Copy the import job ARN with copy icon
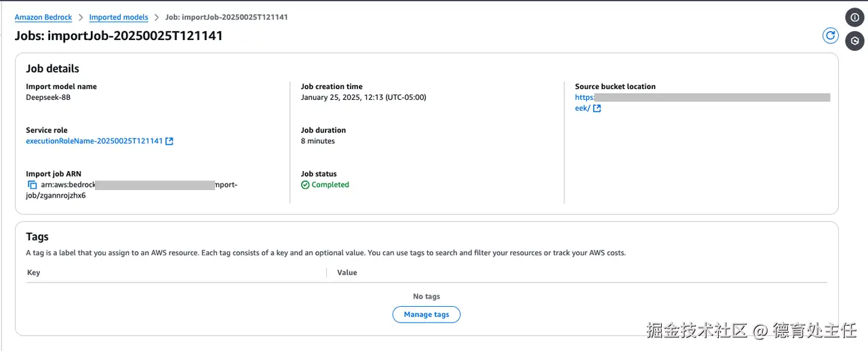The height and width of the screenshot is (351, 868). [x=32, y=185]
